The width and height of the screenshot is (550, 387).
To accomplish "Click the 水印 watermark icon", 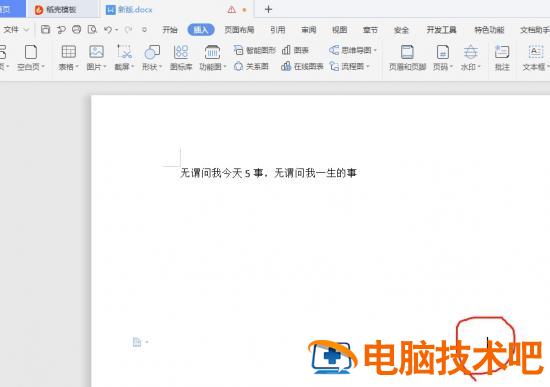I will click(471, 52).
